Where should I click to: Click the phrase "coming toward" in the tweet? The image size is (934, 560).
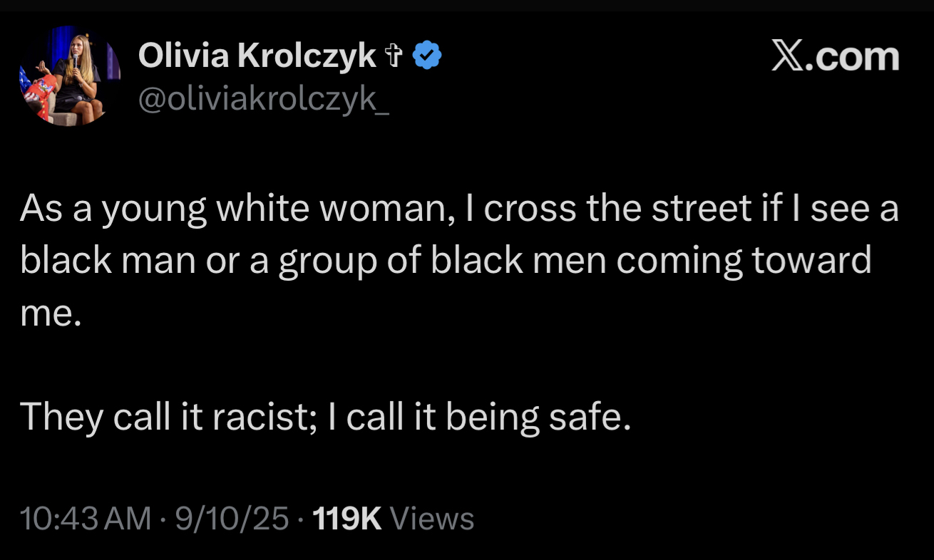744,261
